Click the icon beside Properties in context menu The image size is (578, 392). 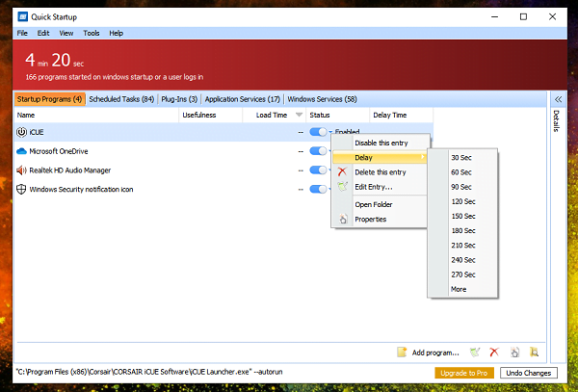point(343,219)
